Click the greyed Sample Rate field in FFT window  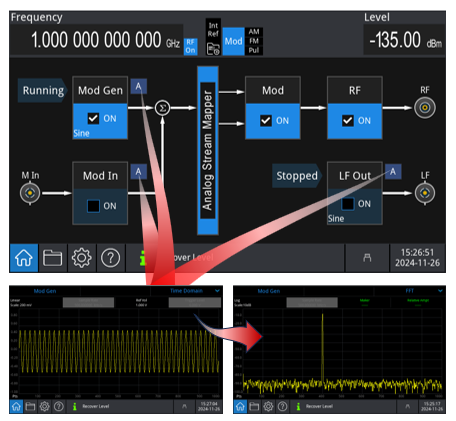pos(312,302)
